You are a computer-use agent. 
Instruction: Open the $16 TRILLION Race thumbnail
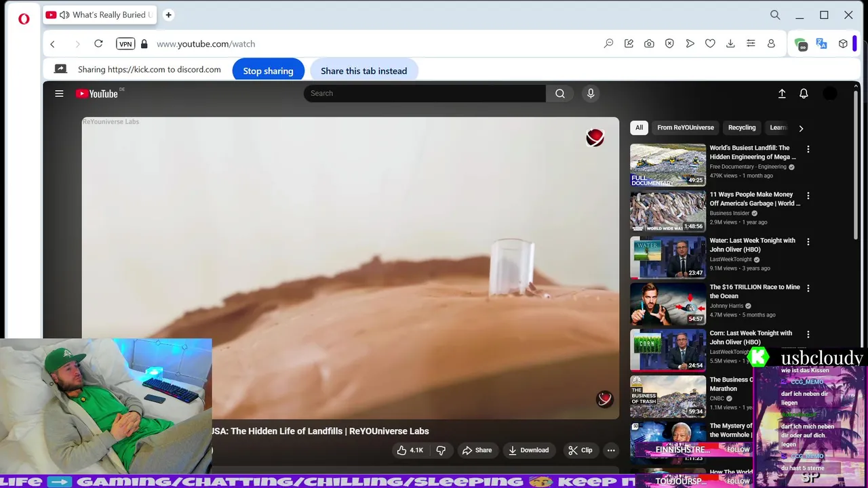coord(668,304)
